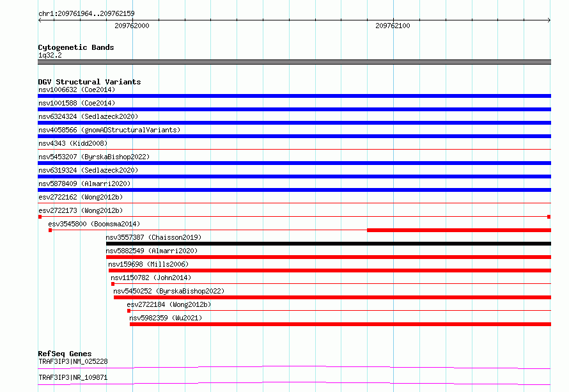Open the nsv1150782 (John2014) label
This screenshot has width=569, height=392.
(151, 278)
